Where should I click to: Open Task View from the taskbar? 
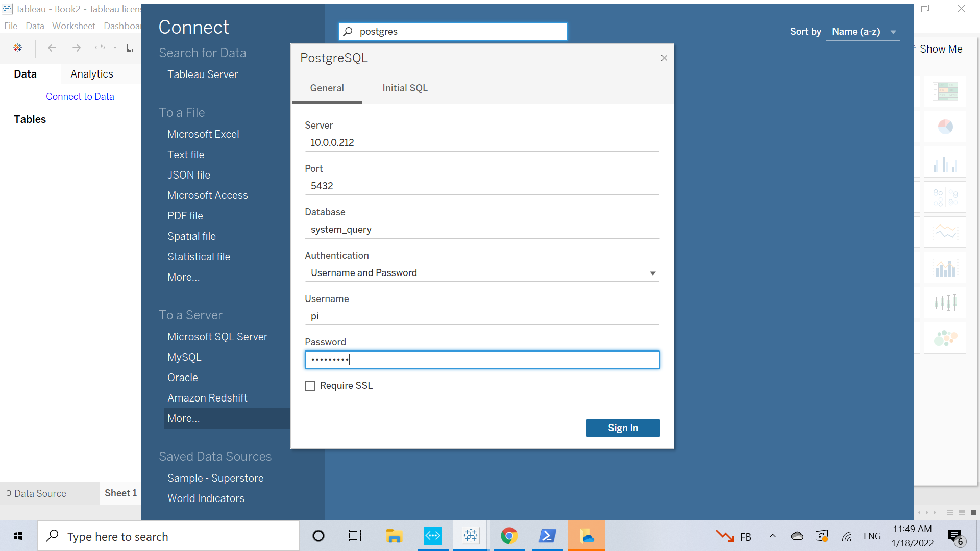(x=355, y=536)
